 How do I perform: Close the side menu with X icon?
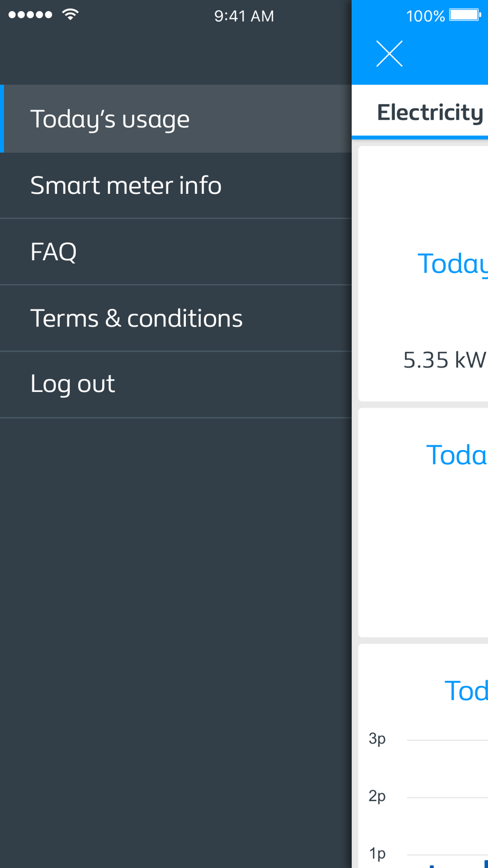click(389, 54)
